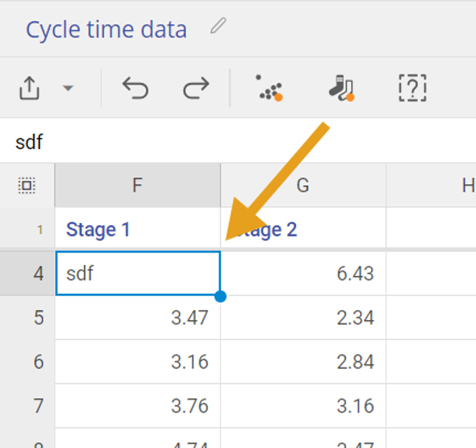The height and width of the screenshot is (448, 476).
Task: Click the undo arrow icon
Action: 135,88
